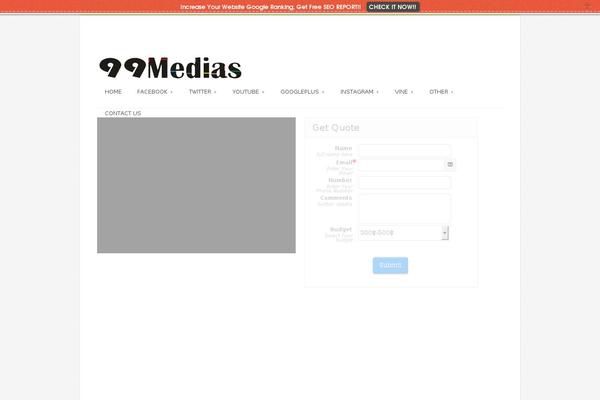
Task: Click the Get Quote heading
Action: (336, 128)
